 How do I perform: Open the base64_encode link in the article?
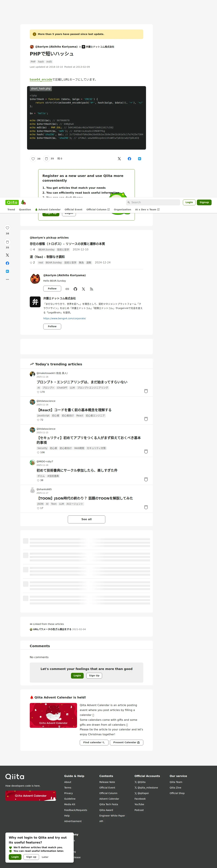click(41, 80)
